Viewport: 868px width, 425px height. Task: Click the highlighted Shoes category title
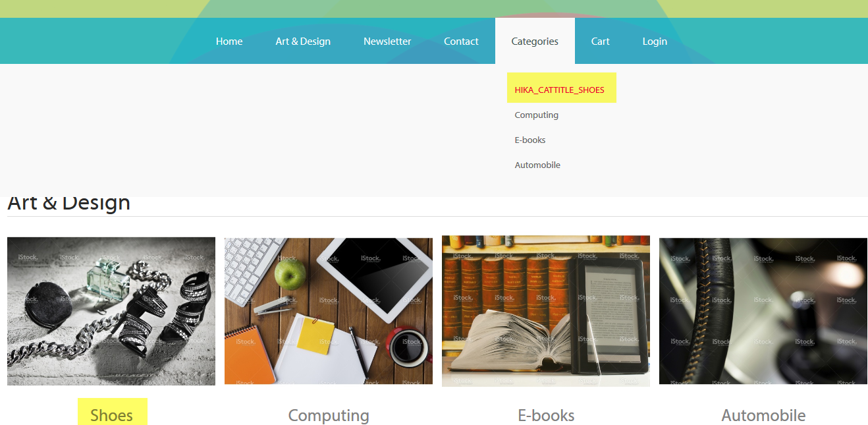(x=112, y=415)
